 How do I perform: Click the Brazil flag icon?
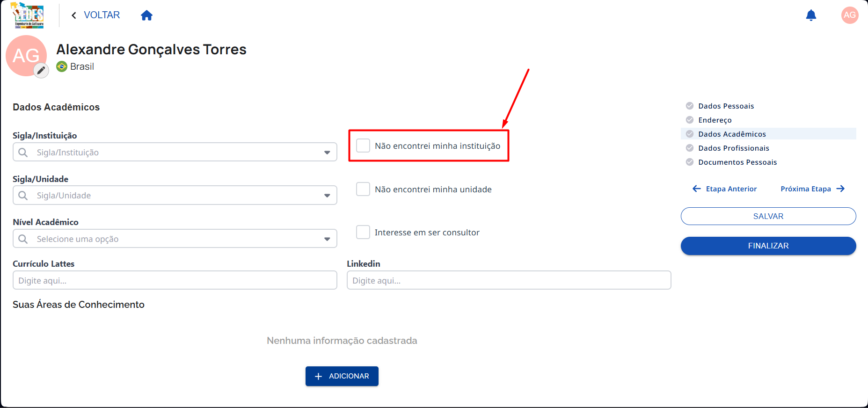62,66
